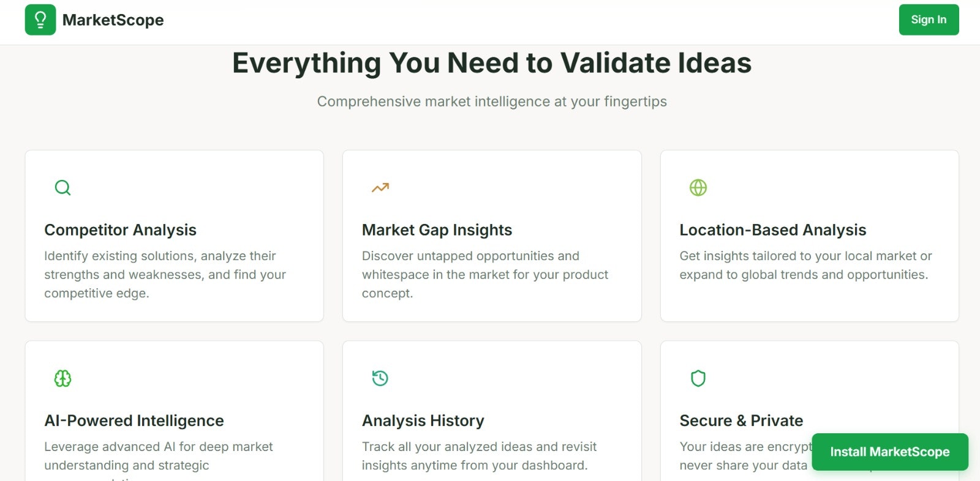The image size is (980, 481).
Task: Click the green lightbulb inside the logo square
Action: (x=40, y=20)
